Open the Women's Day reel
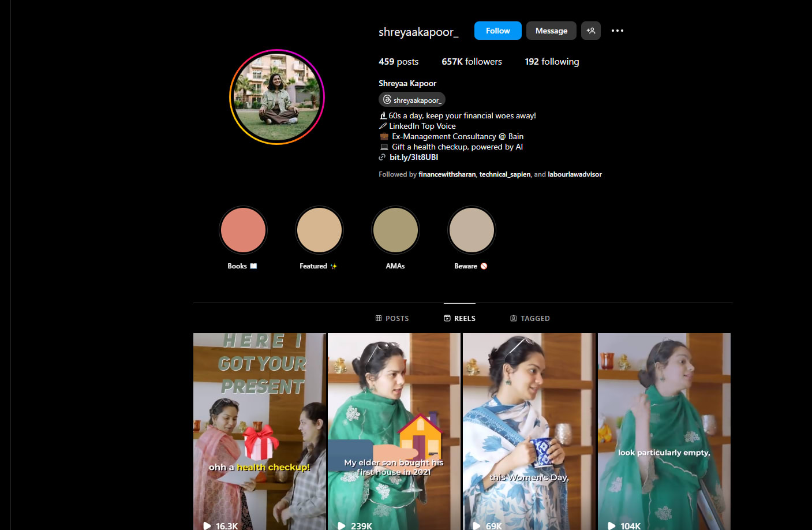812x530 pixels. point(529,431)
